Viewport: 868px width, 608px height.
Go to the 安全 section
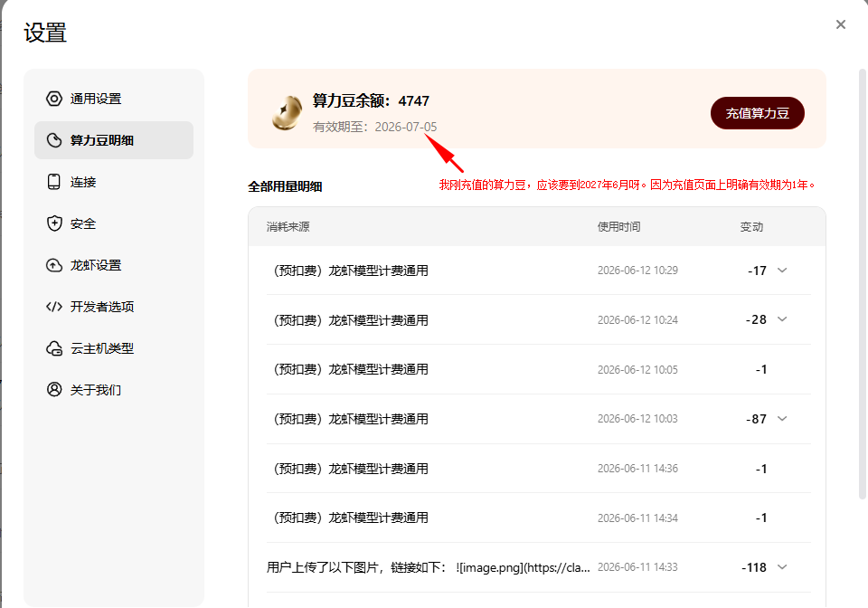(x=114, y=223)
